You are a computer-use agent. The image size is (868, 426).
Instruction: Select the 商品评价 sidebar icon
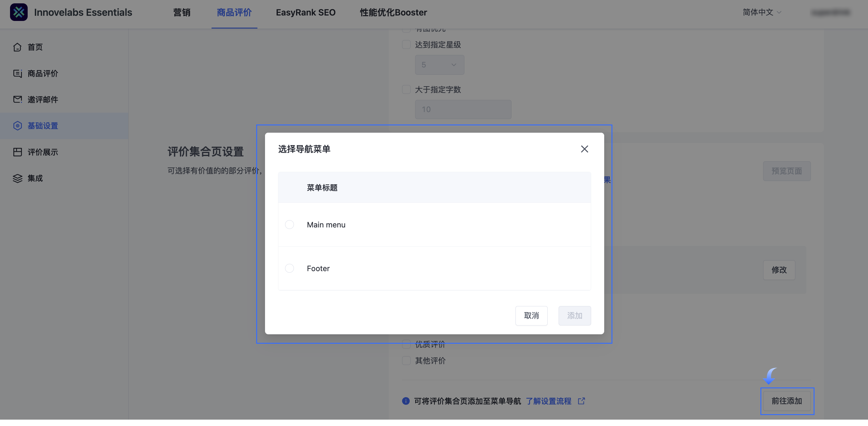(18, 73)
